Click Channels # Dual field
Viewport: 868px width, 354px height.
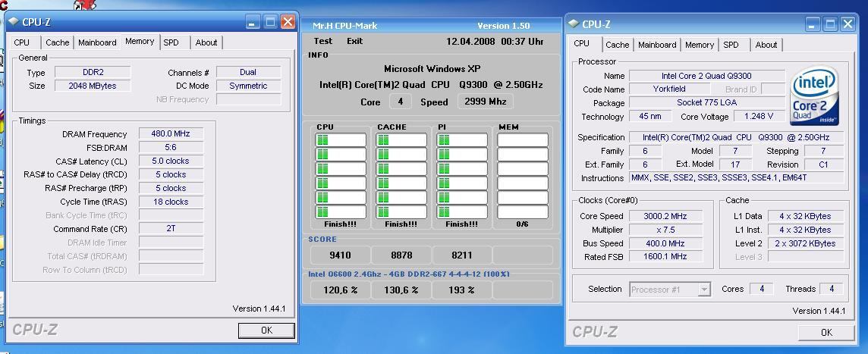[248, 73]
